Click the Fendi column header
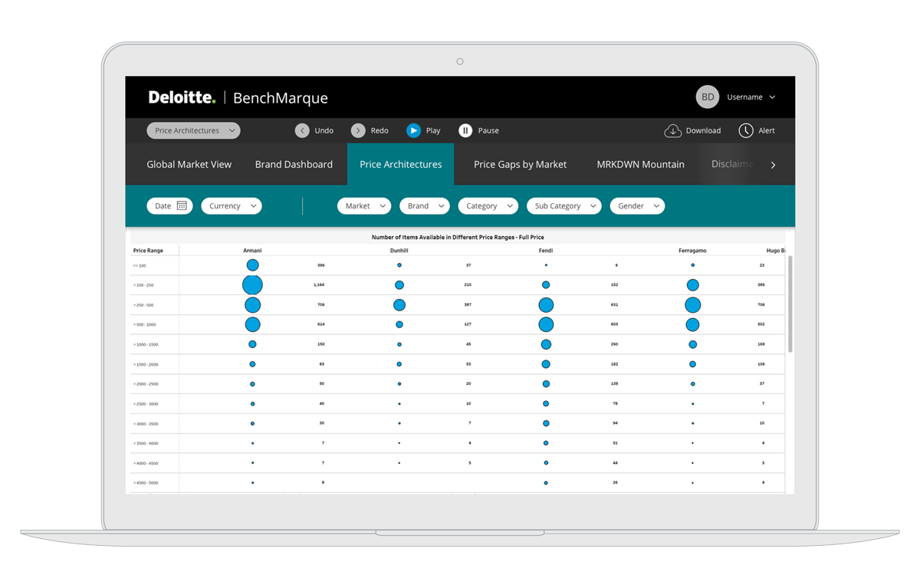 (x=546, y=251)
